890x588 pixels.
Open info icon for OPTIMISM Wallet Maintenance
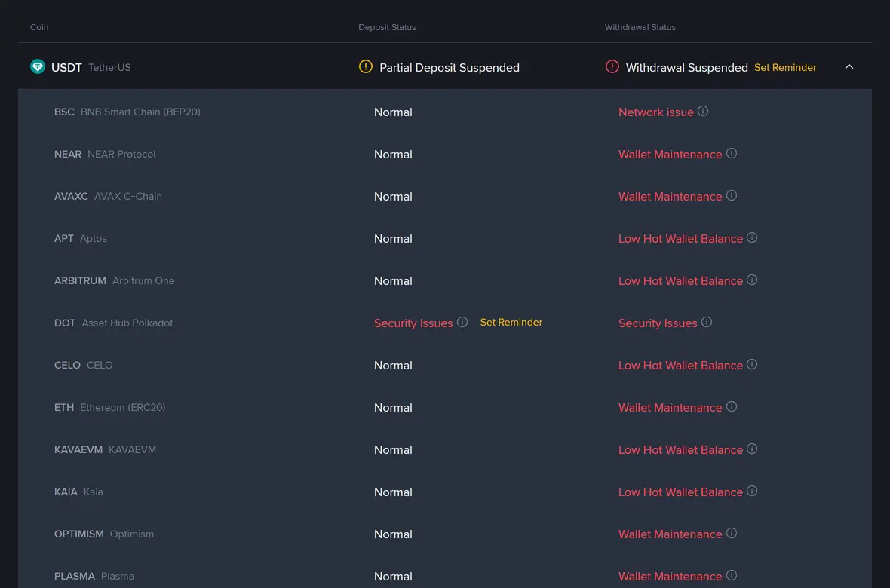coord(732,533)
